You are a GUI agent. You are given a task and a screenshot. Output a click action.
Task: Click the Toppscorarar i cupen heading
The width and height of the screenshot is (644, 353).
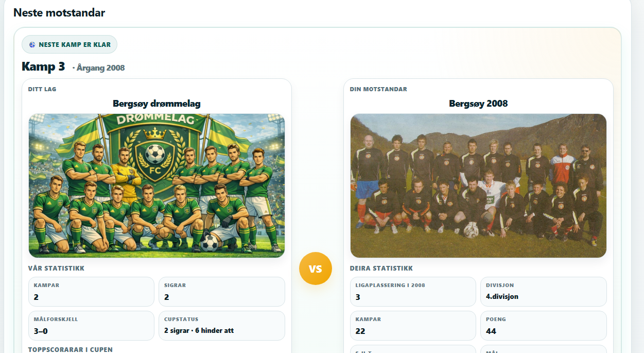70,349
